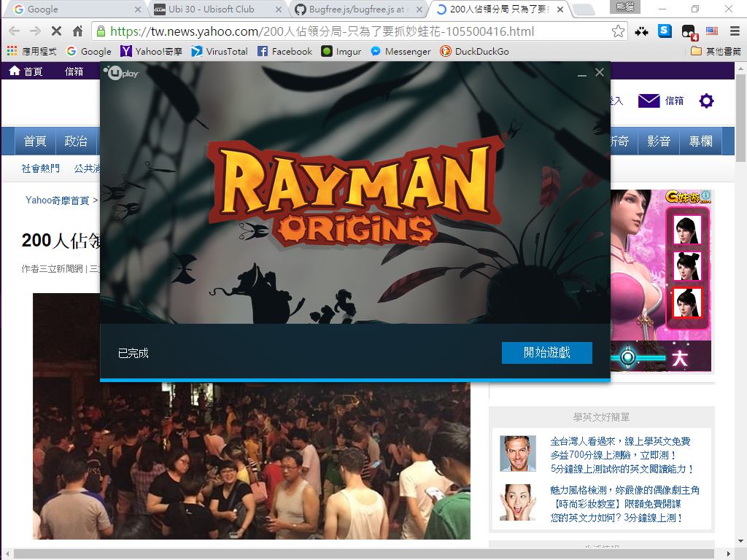Open the Facebook bookmark
This screenshot has height=560, width=747.
click(x=285, y=51)
